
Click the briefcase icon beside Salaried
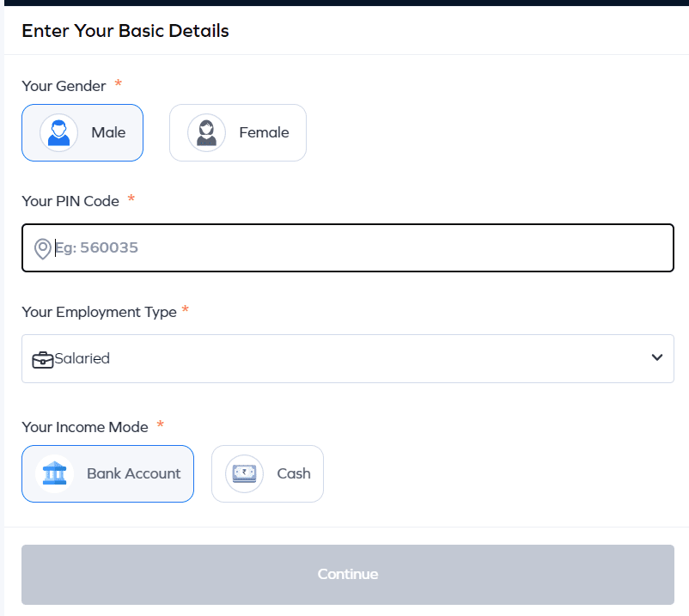point(42,359)
